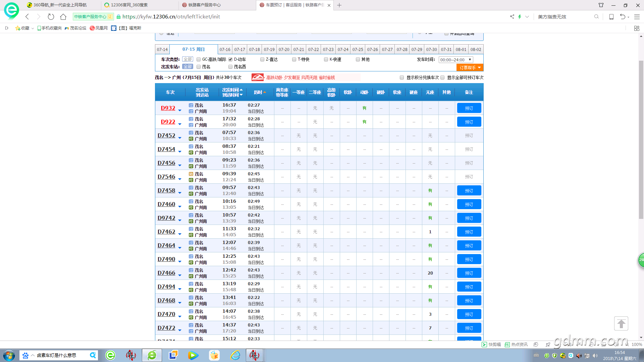
Task: Expand stop details for train D7458
Action: (x=180, y=193)
